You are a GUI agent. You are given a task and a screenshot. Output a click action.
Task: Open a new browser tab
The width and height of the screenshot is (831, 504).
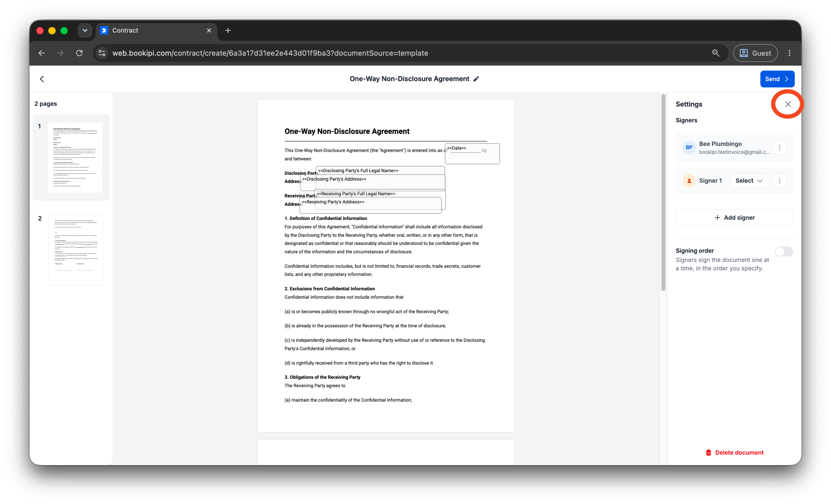228,30
